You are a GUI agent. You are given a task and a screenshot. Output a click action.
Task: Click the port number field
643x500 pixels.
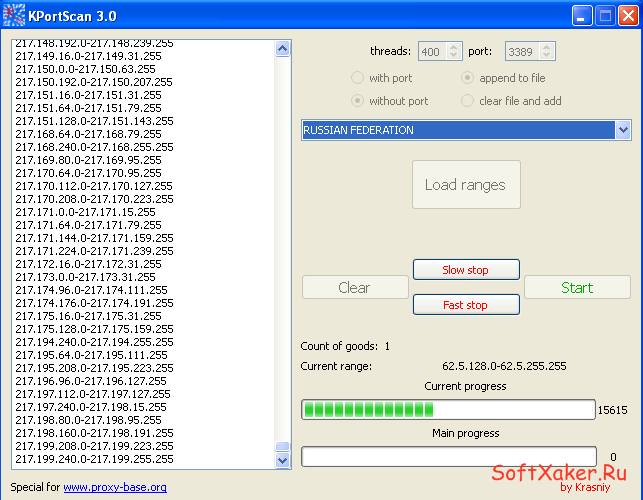[522, 51]
